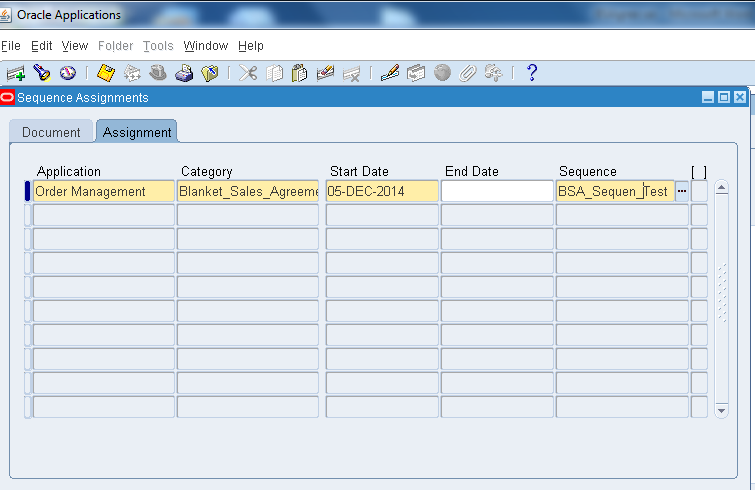
Task: Click the Blanket_Sales_Agreeme category field
Action: [248, 192]
